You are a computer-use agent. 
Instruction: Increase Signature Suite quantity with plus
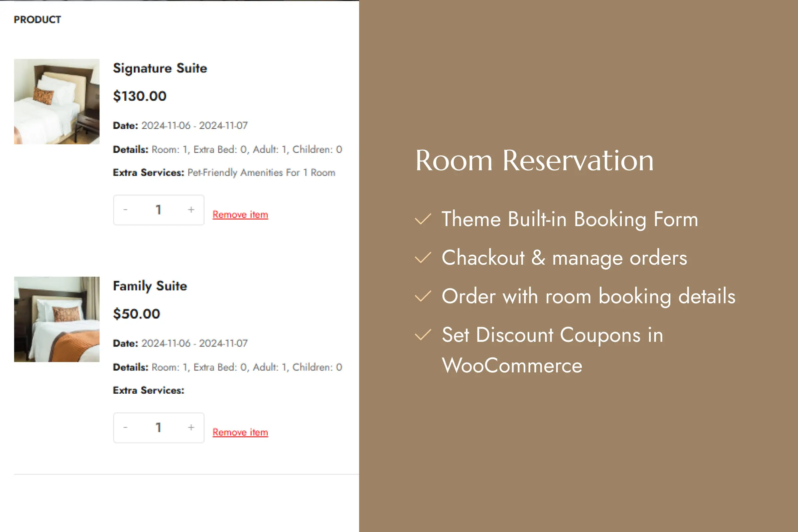[x=191, y=210]
